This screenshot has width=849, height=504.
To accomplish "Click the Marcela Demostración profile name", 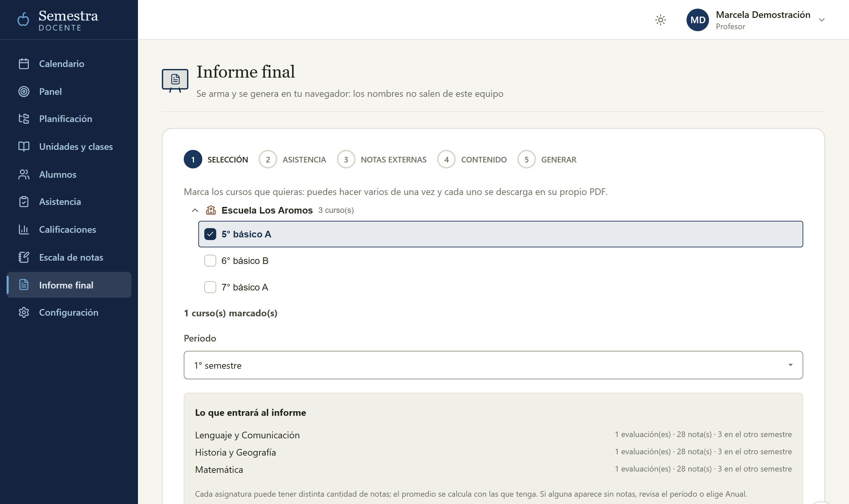I will [763, 15].
